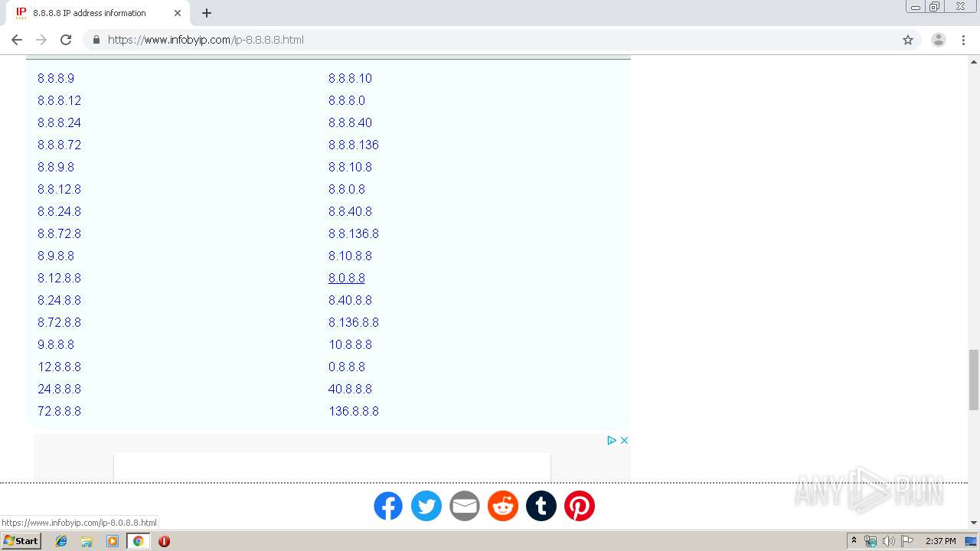Open IP link 24.8.8.8
Screen dimensions: 980x551
point(59,389)
